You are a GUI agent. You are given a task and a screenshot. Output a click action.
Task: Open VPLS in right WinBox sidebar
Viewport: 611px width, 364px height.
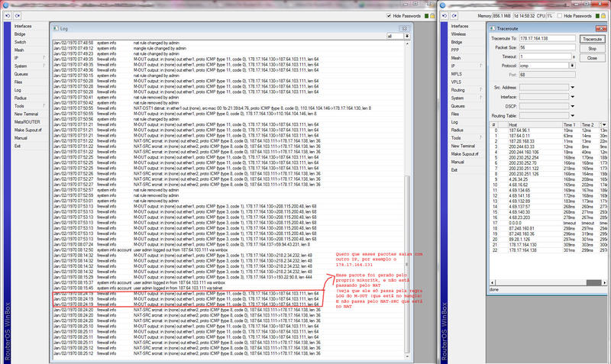456,82
